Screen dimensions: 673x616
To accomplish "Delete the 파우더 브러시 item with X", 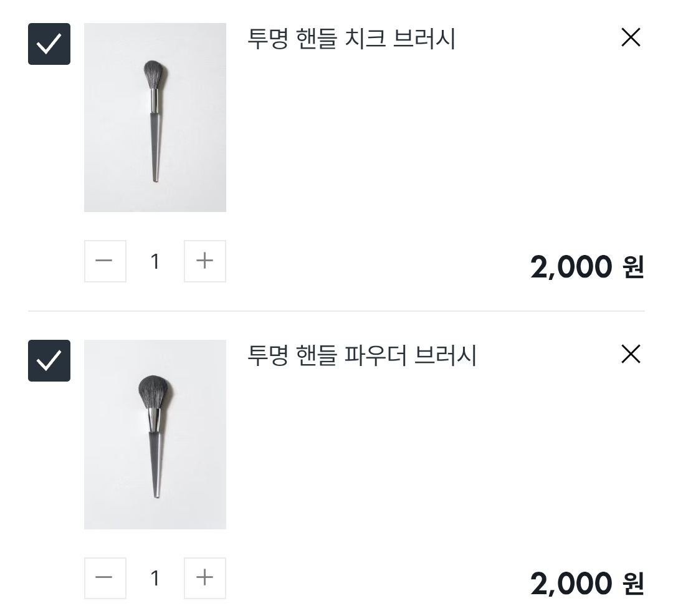I will (x=631, y=355).
